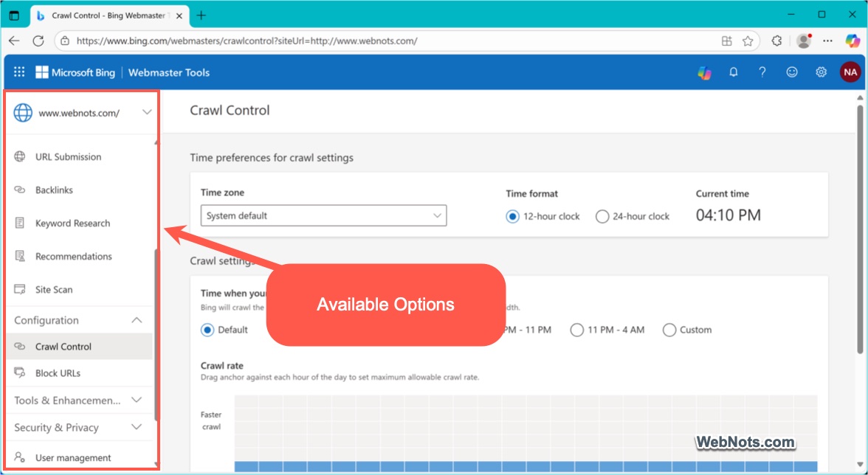Viewport: 868px width, 475px height.
Task: Open the browser's three-dot menu
Action: tap(827, 41)
